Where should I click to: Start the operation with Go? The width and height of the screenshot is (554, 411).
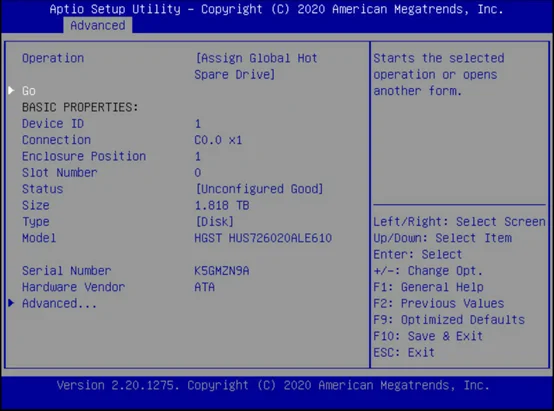[x=29, y=91]
